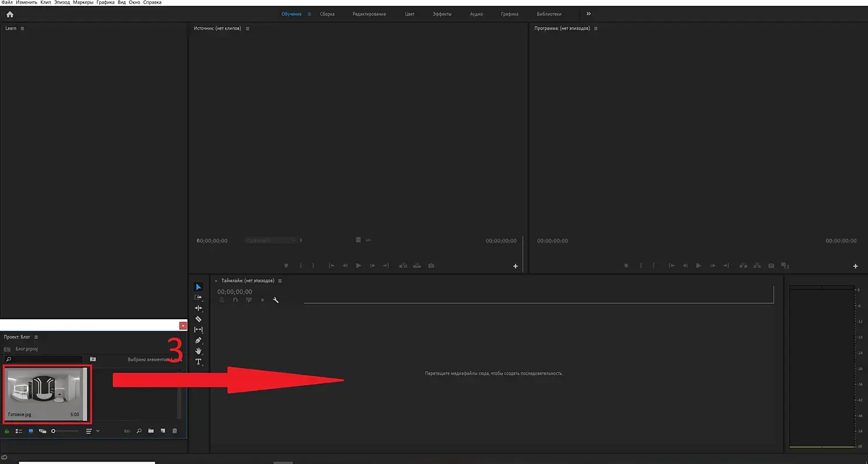Switch to Редактирование workspace
The height and width of the screenshot is (464, 868).
tap(369, 14)
